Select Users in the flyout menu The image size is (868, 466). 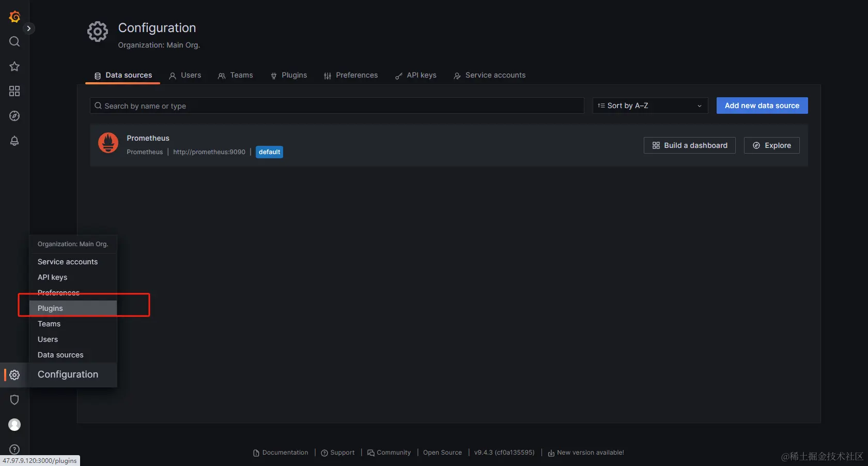click(73, 339)
